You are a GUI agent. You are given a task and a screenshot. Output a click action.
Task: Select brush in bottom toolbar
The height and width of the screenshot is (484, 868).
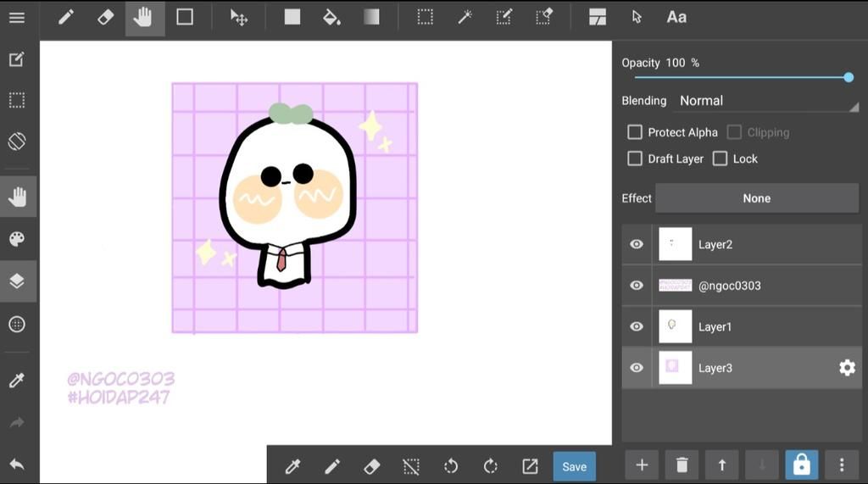[332, 467]
